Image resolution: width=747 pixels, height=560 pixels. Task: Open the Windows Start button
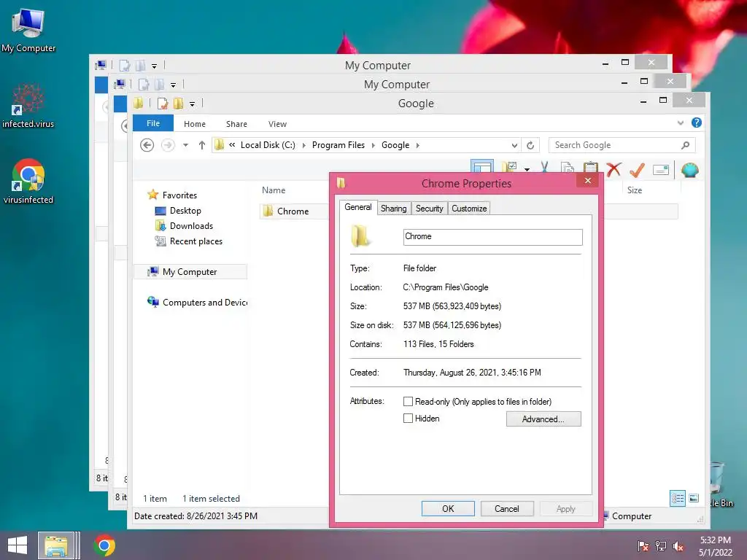click(18, 545)
